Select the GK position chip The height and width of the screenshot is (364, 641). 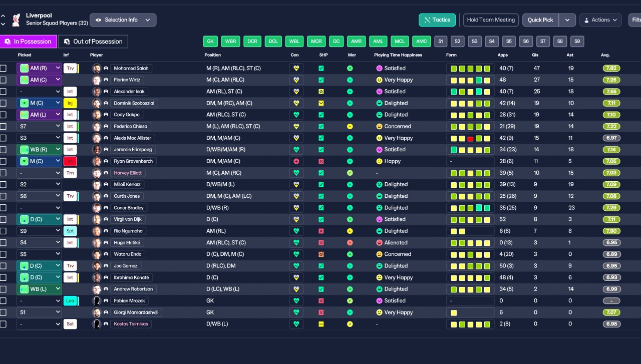pos(210,42)
